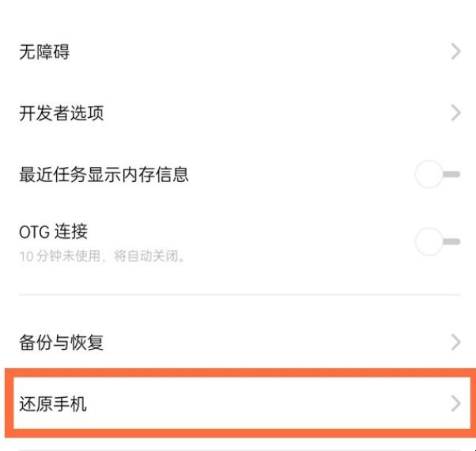Tap the OTG 连接 title text
The width and height of the screenshot is (476, 451).
[x=53, y=232]
